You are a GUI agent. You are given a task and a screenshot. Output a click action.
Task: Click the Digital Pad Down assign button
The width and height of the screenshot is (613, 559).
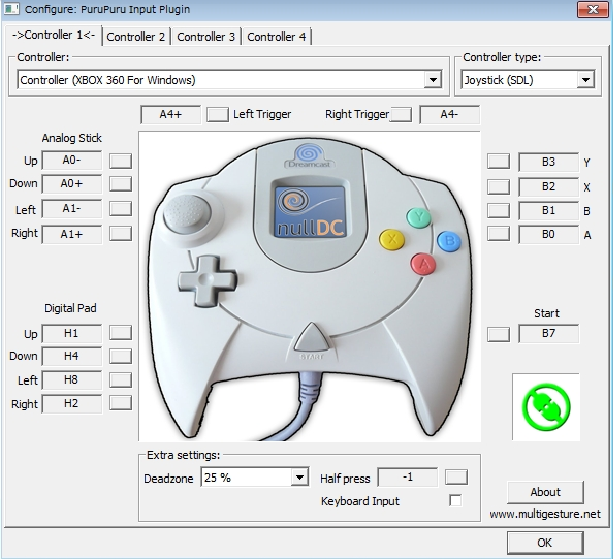(x=120, y=356)
